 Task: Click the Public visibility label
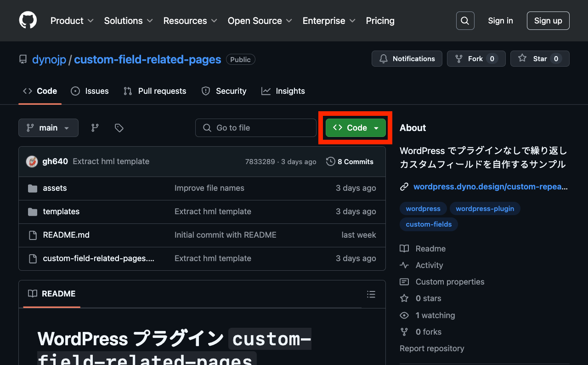(x=241, y=60)
